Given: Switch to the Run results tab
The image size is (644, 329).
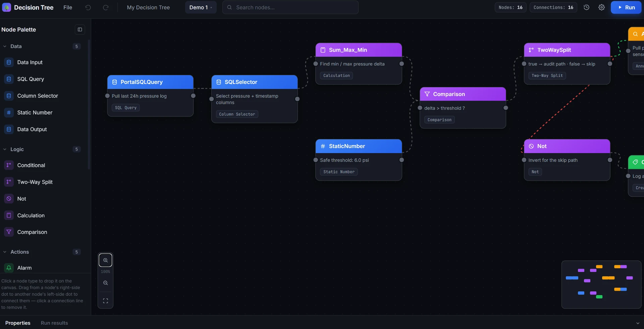Looking at the screenshot, I should tap(54, 323).
